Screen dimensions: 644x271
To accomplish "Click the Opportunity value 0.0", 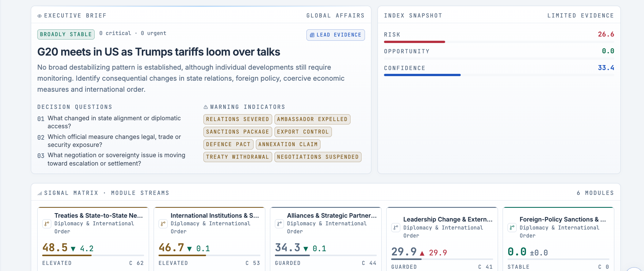I will tap(608, 51).
